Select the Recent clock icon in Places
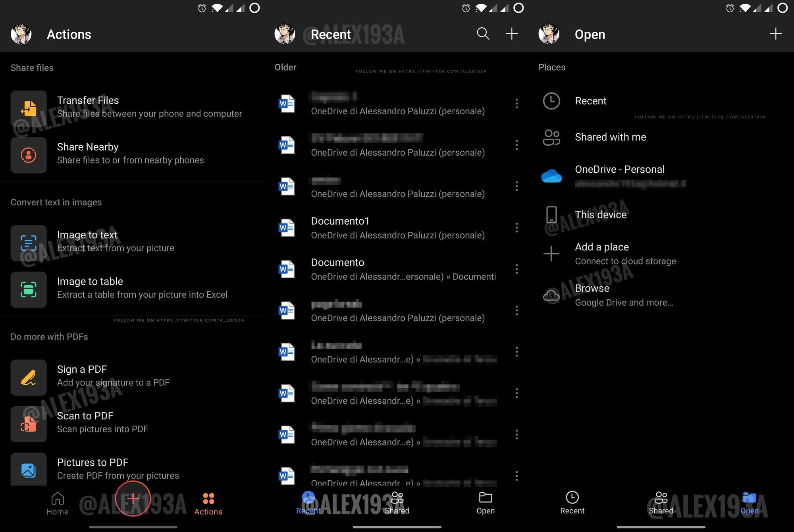 point(551,101)
